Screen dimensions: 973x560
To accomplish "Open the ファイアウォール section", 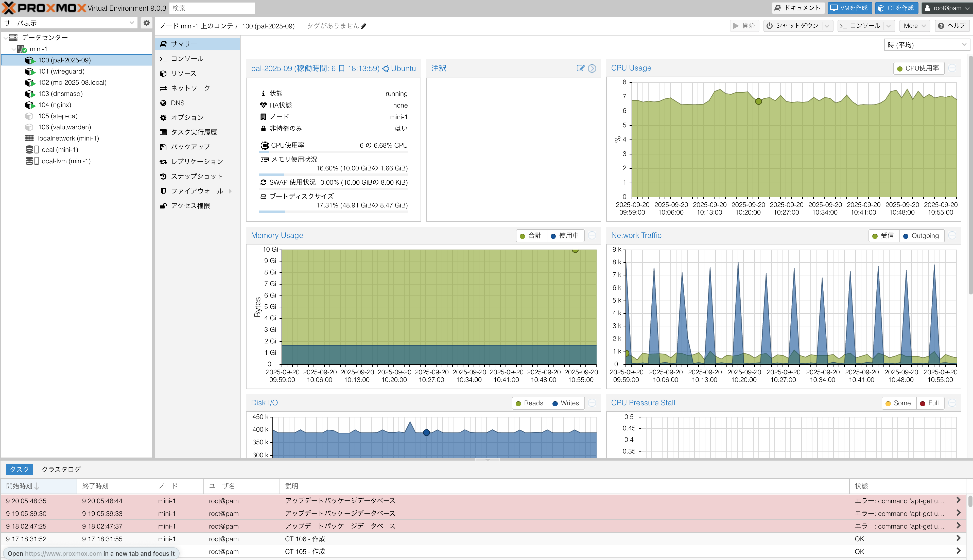I will 197,191.
